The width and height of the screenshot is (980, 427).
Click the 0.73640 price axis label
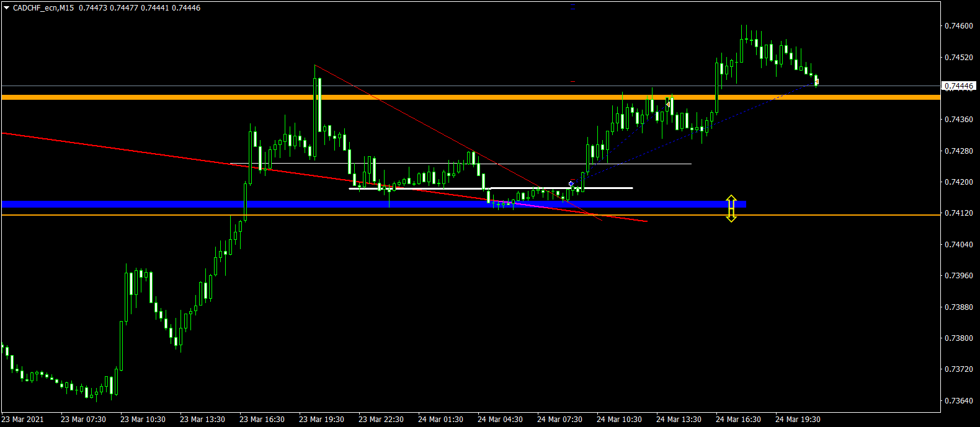pos(959,400)
